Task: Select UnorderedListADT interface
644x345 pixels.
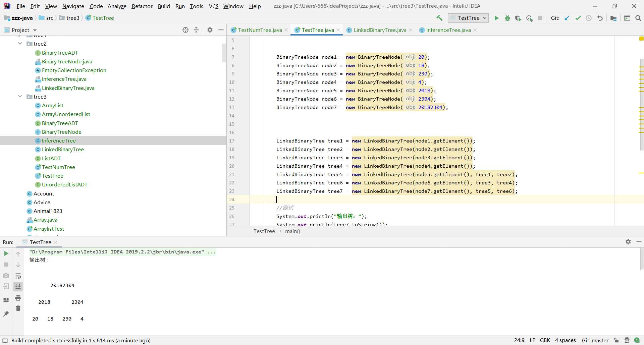Action: click(x=64, y=184)
